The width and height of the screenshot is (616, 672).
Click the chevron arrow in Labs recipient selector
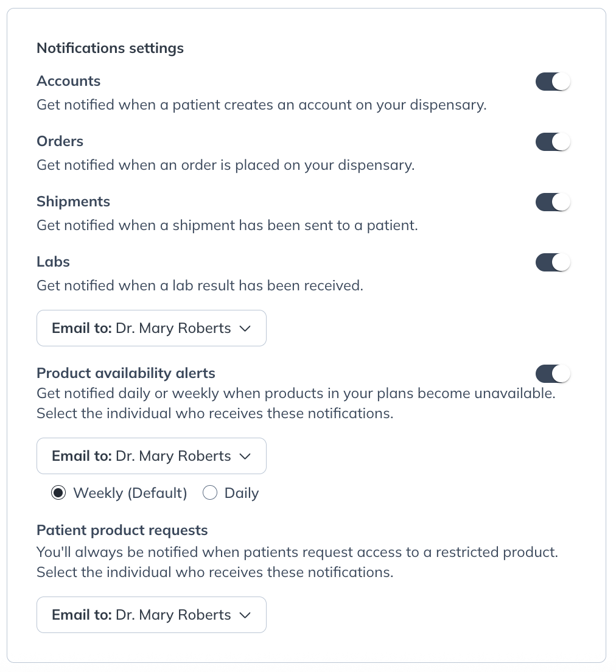tap(245, 329)
